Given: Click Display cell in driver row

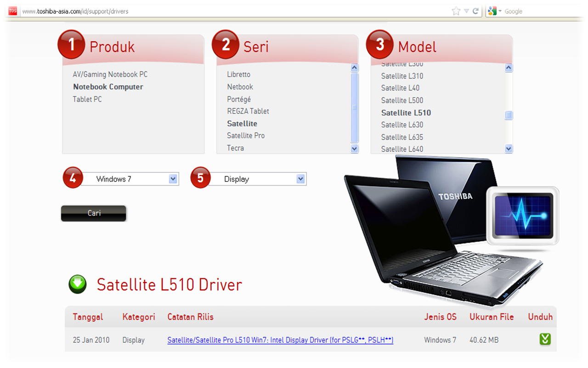Looking at the screenshot, I should [133, 340].
